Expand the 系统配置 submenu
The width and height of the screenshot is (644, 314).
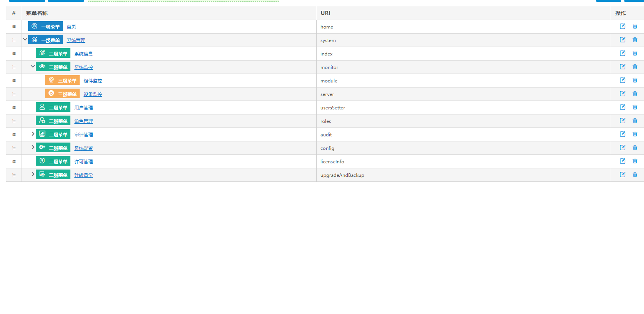click(x=33, y=147)
